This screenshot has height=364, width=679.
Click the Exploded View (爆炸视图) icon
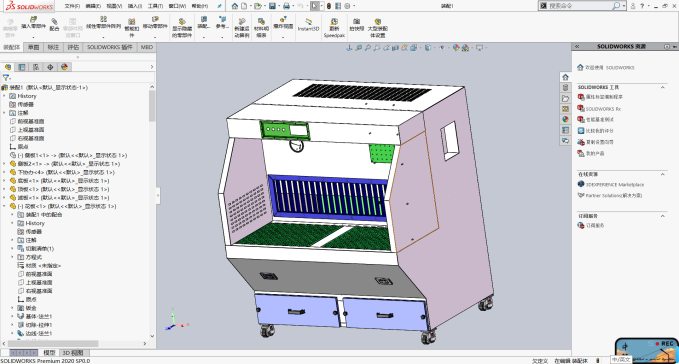[283, 19]
